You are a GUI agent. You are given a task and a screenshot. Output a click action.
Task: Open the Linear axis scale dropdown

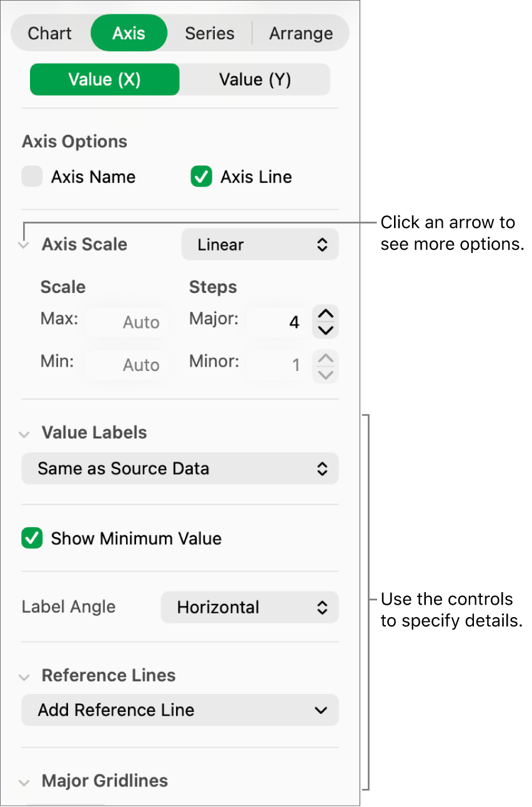[260, 245]
